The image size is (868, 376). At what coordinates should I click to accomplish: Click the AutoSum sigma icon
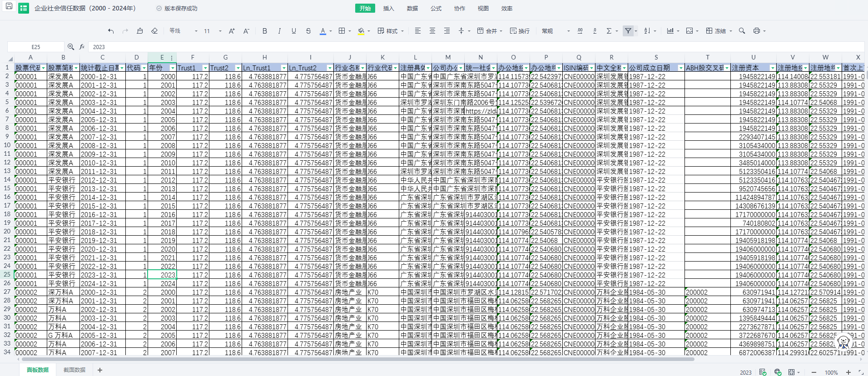pos(609,31)
